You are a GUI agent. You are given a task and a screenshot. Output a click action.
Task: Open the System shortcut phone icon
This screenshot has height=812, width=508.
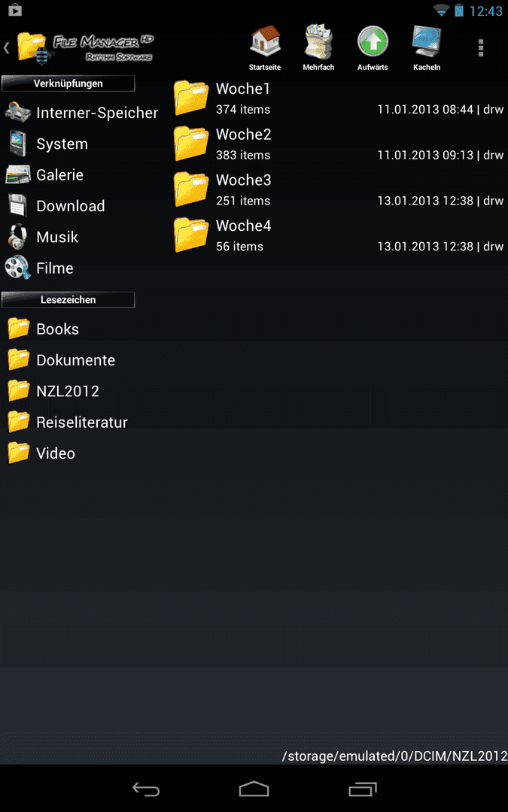[x=17, y=144]
